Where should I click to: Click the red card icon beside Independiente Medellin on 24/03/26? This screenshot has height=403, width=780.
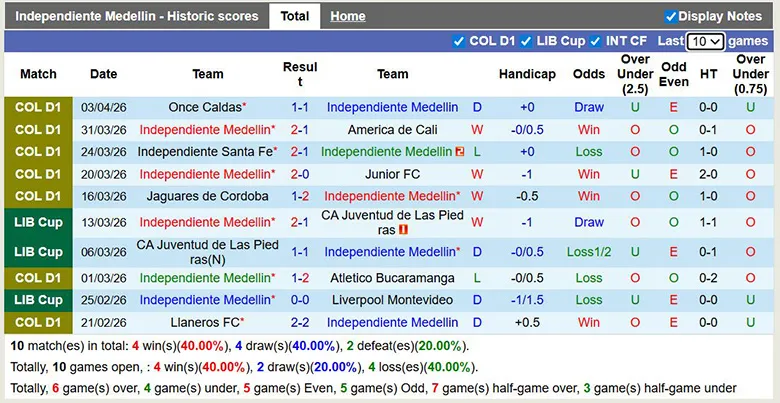pos(459,152)
